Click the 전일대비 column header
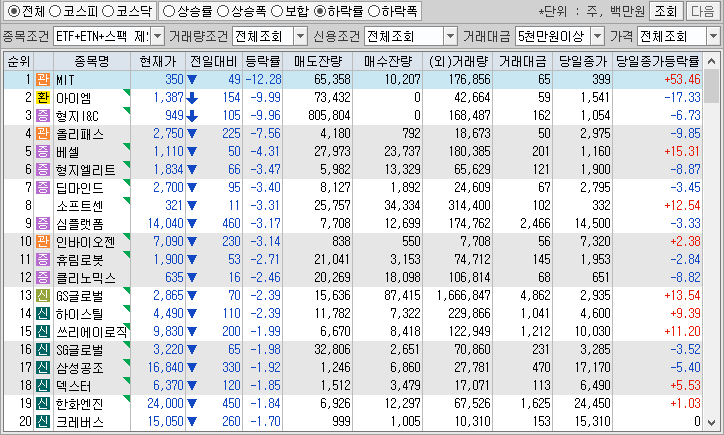Viewport: 724px width, 435px height. click(214, 61)
